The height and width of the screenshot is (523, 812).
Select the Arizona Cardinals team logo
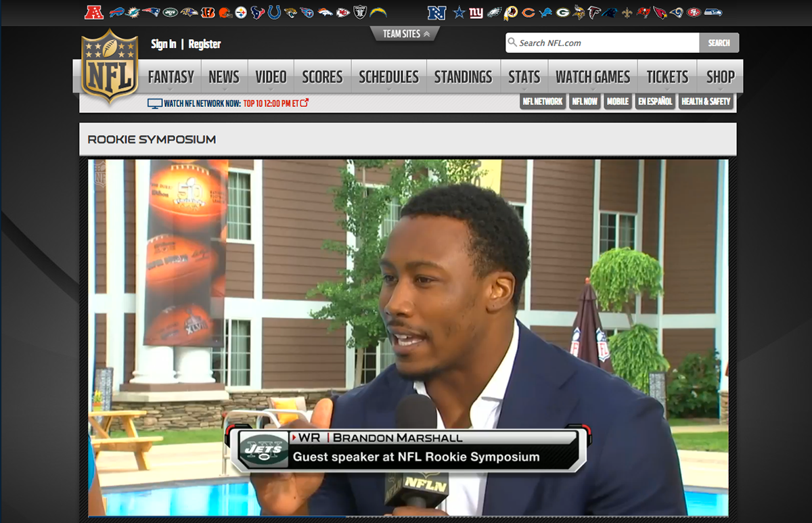click(x=660, y=12)
